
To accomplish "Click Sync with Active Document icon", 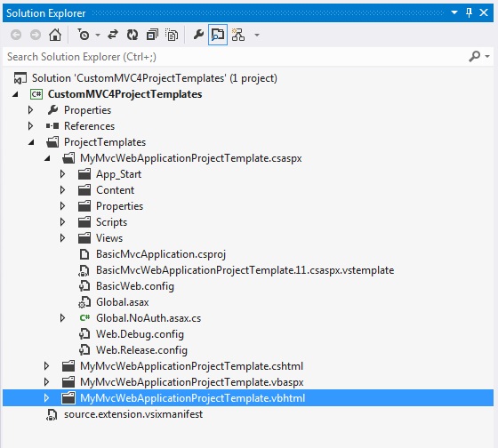I will [x=113, y=35].
